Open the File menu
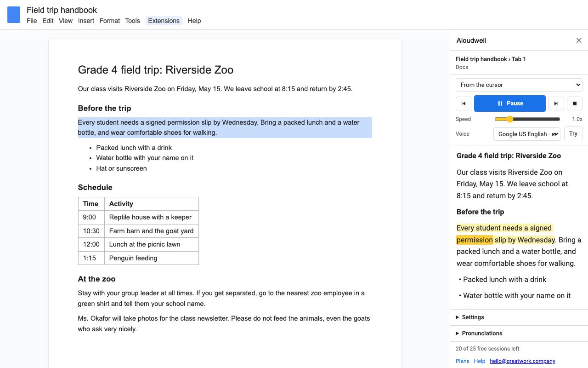The image size is (588, 368). pyautogui.click(x=32, y=21)
